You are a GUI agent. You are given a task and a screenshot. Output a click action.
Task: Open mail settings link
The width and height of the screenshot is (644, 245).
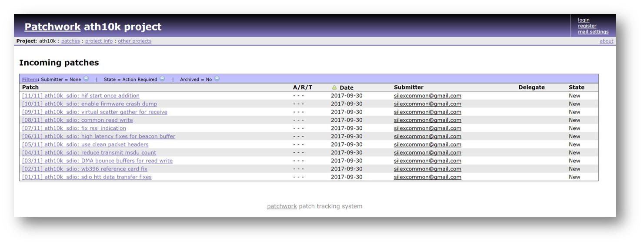[x=593, y=32]
